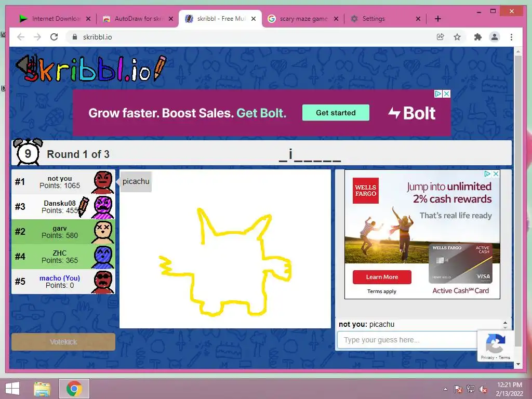Click the padlock site info icon
Screen dimensions: 532x399
click(75, 37)
